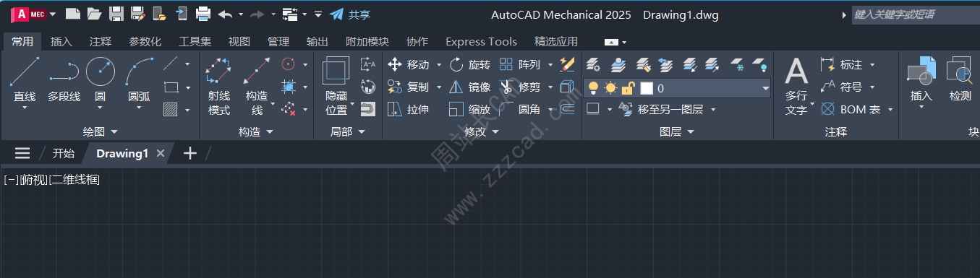Click the 共享 share button
Screen dimensions: 980x278
pyautogui.click(x=351, y=14)
